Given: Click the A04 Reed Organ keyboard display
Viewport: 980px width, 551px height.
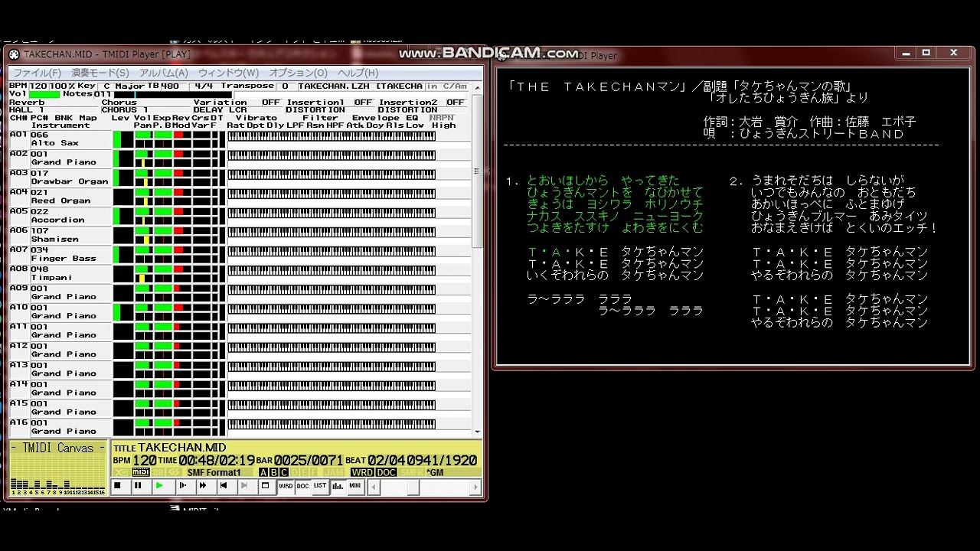Looking at the screenshot, I should [332, 194].
